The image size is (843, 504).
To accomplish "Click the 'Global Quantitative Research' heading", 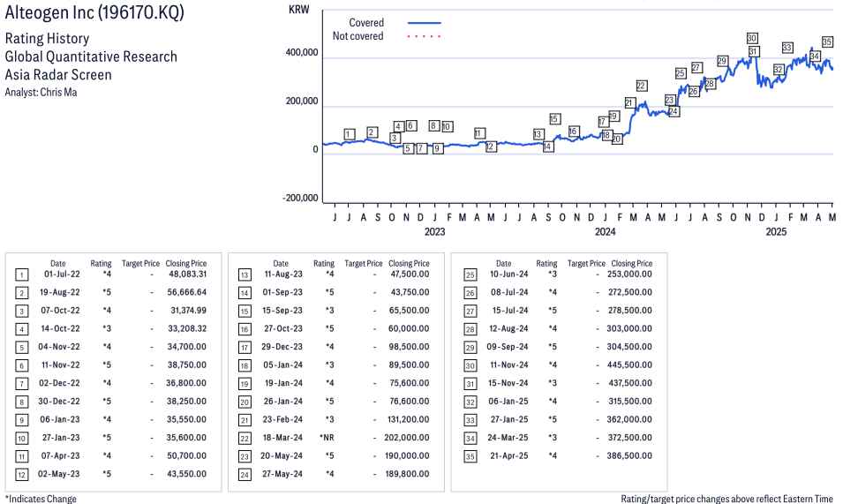I will (91, 56).
